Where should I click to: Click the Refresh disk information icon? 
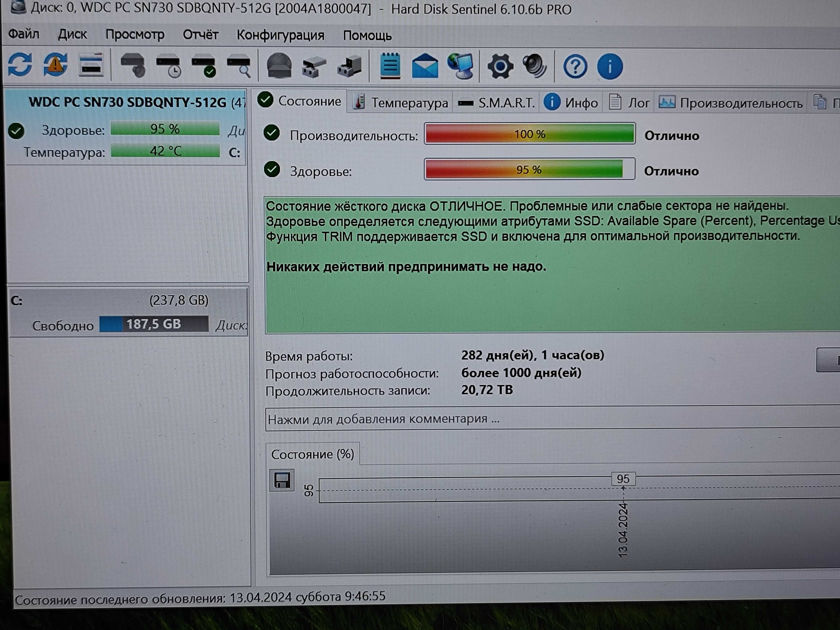coord(20,64)
